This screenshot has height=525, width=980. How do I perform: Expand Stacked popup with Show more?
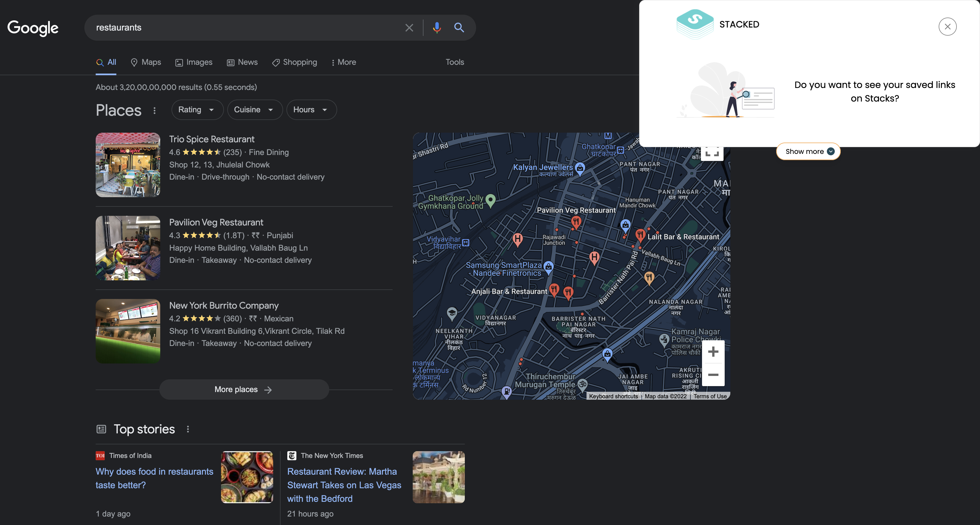pyautogui.click(x=808, y=151)
